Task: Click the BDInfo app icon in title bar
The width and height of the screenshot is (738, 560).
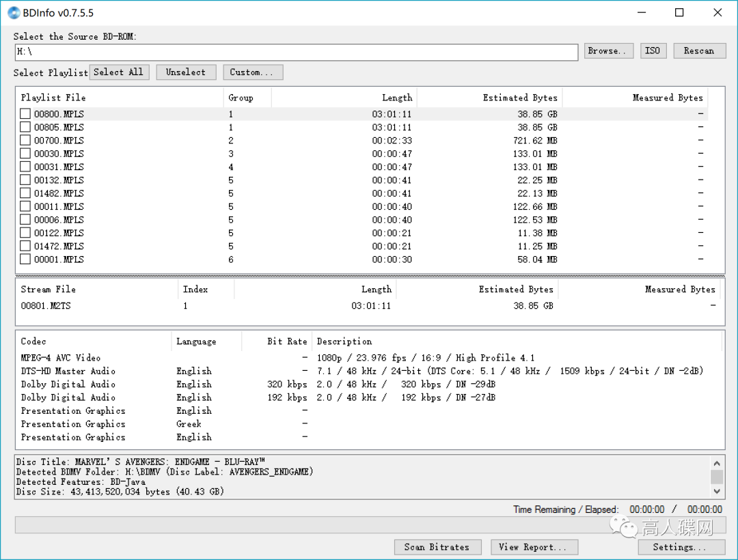Action: tap(14, 13)
